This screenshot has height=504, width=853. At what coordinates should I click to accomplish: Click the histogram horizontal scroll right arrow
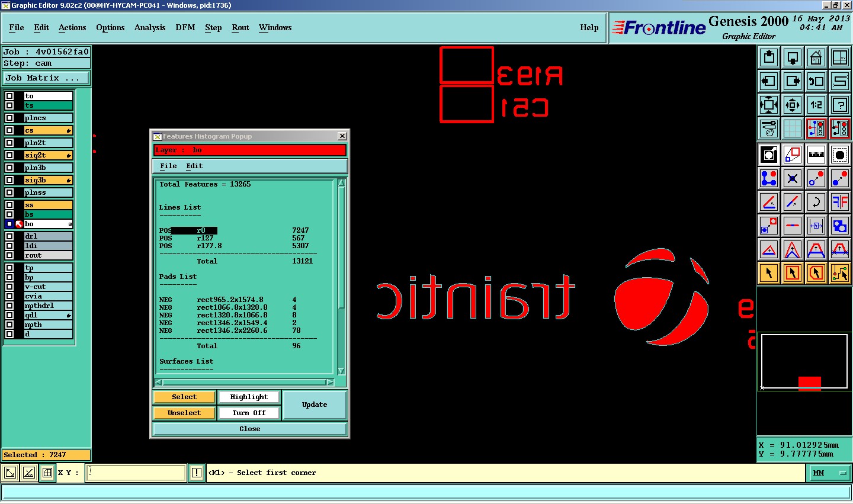click(330, 382)
